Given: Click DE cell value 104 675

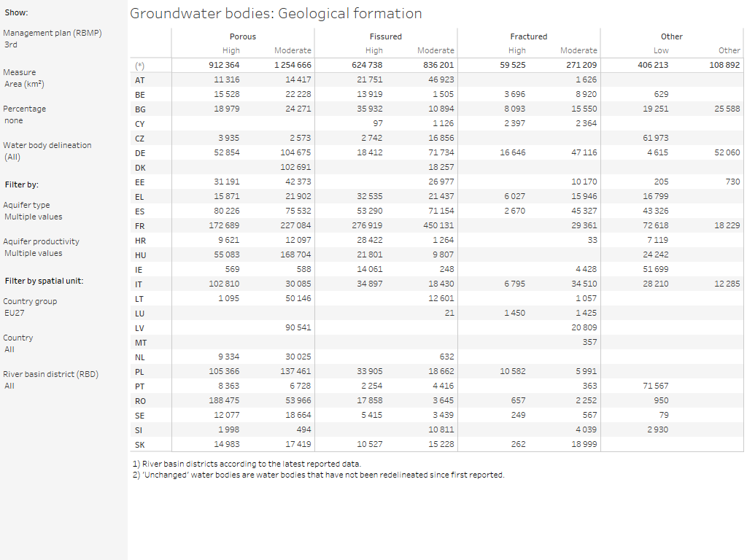Looking at the screenshot, I should (295, 152).
